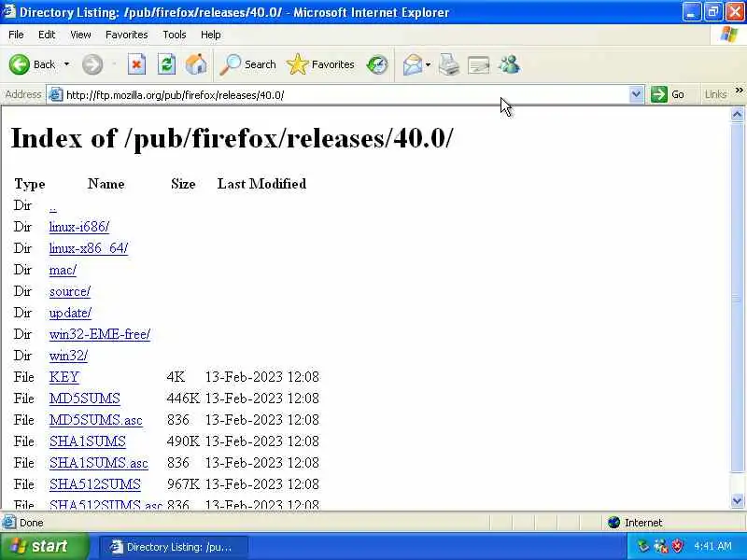
Task: Open the mac/ directory link
Action: pyautogui.click(x=63, y=270)
